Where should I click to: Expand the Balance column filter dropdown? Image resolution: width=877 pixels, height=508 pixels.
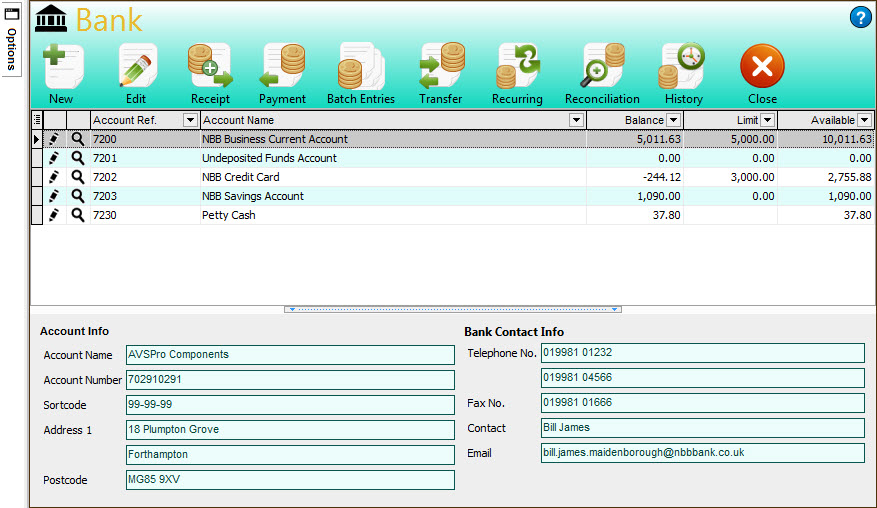click(674, 120)
